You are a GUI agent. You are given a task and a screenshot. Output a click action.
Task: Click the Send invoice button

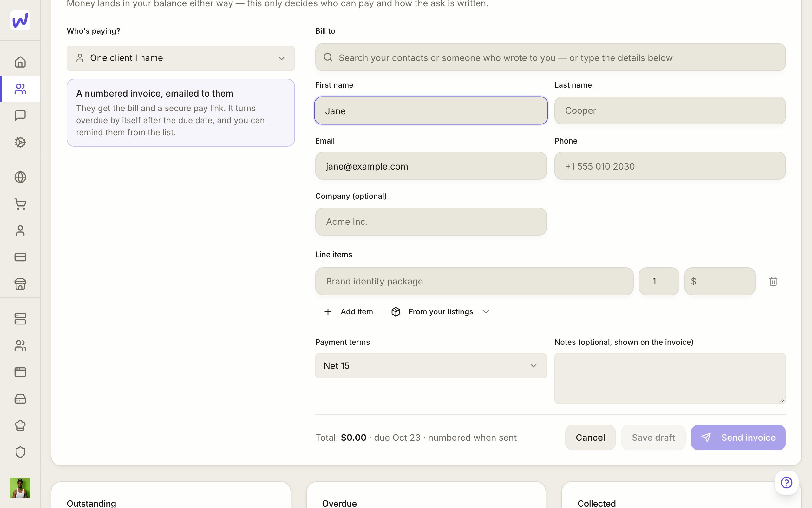[738, 438]
